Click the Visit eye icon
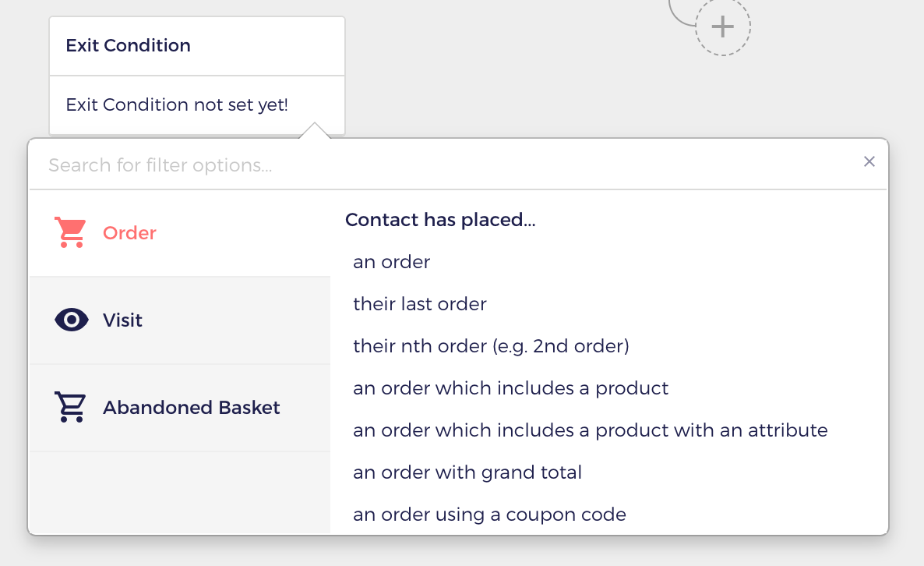The height and width of the screenshot is (566, 924). tap(72, 320)
